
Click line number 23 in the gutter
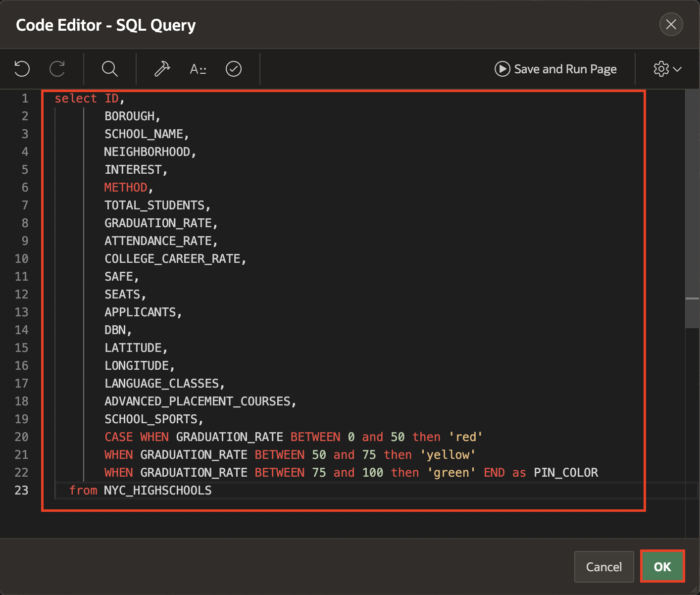pyautogui.click(x=21, y=491)
